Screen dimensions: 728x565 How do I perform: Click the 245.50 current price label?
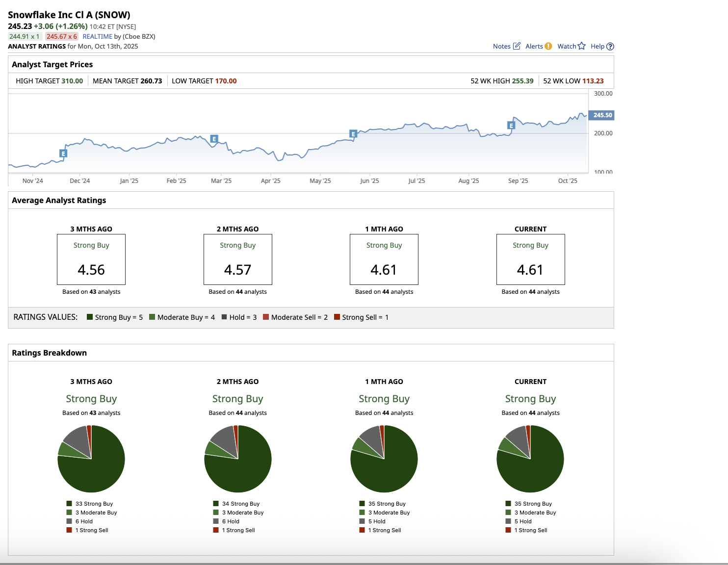pos(602,115)
